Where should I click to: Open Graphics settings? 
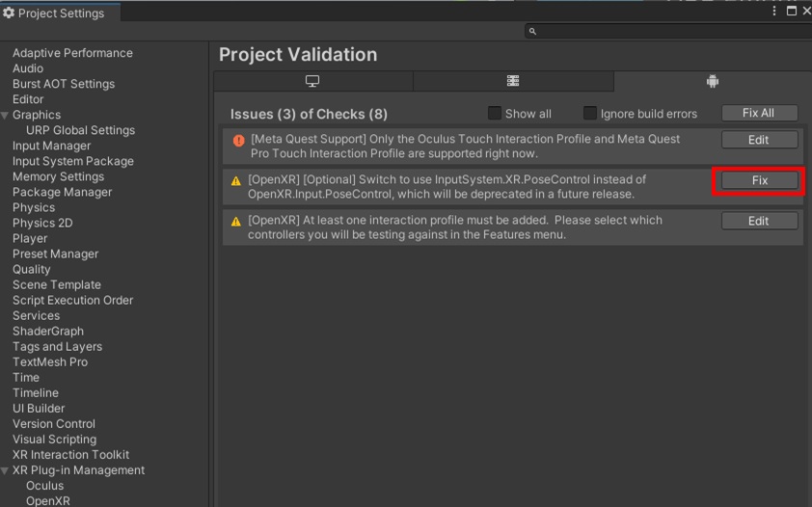tap(37, 116)
